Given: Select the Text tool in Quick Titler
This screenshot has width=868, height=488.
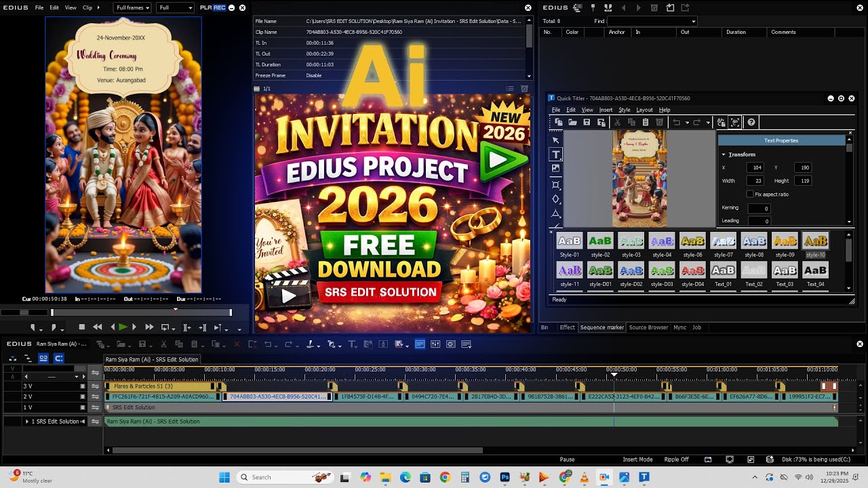Looking at the screenshot, I should pyautogui.click(x=555, y=155).
